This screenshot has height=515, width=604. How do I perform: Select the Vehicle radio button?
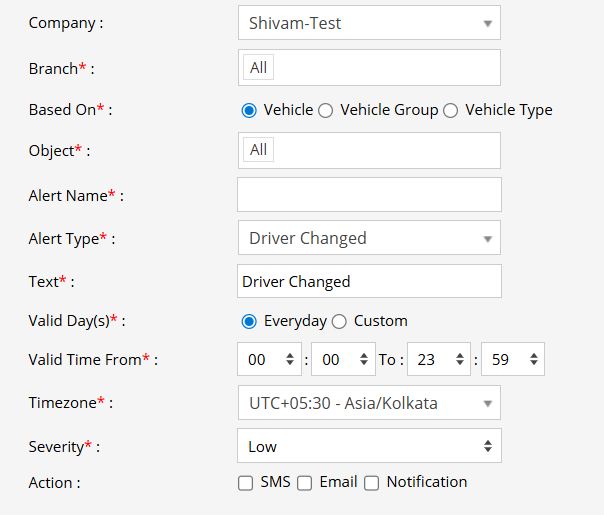(x=250, y=111)
